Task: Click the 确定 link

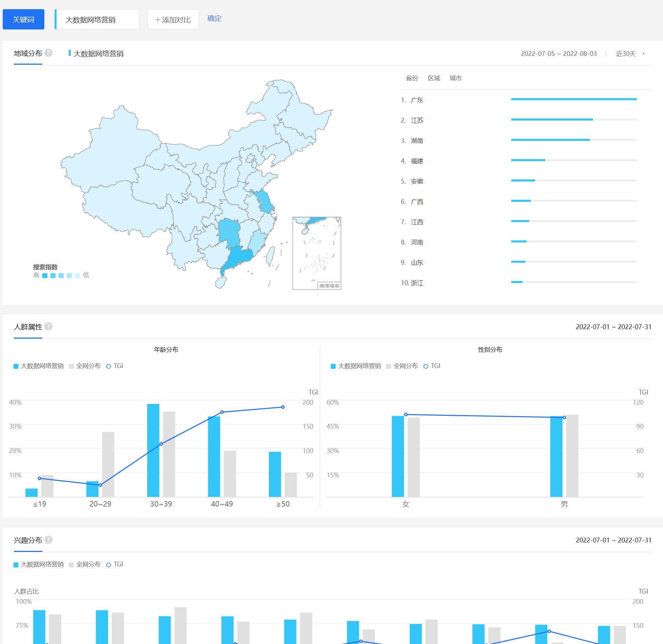Action: coord(214,18)
